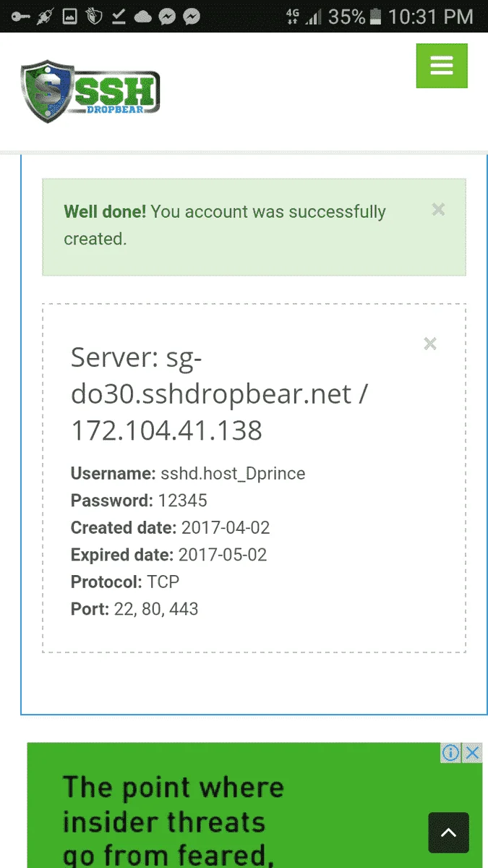Tap the scroll-to-top arrow button
This screenshot has height=868, width=488.
tap(449, 833)
